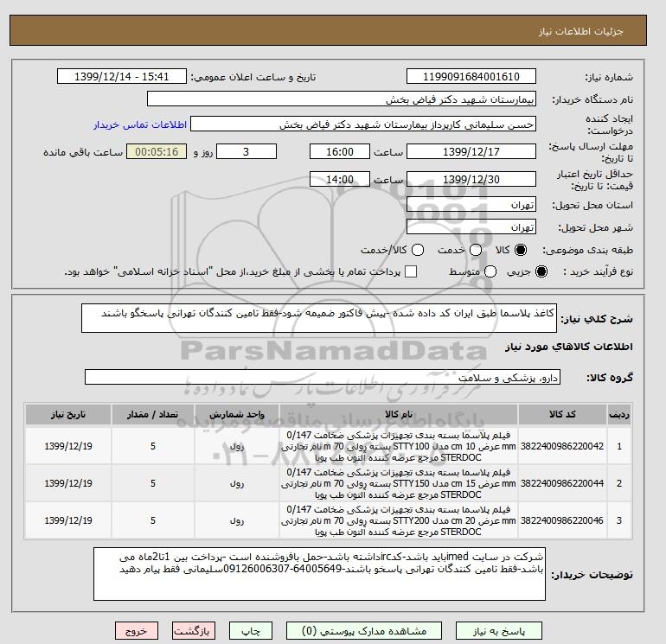Click product code 3822400986220042

click(562, 446)
